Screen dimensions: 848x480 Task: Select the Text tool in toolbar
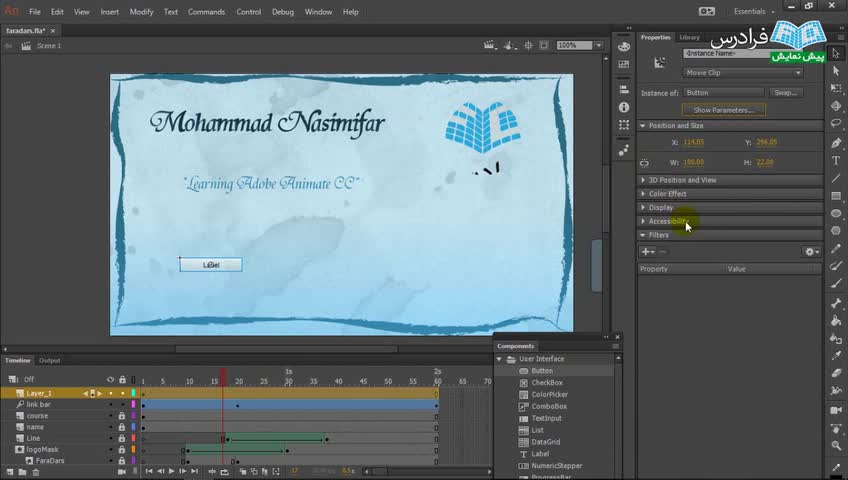(x=836, y=160)
